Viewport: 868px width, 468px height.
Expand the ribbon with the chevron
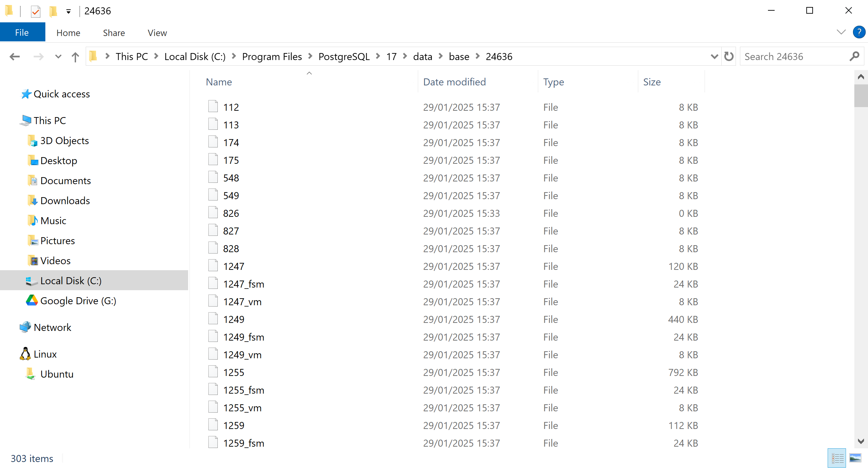point(841,32)
